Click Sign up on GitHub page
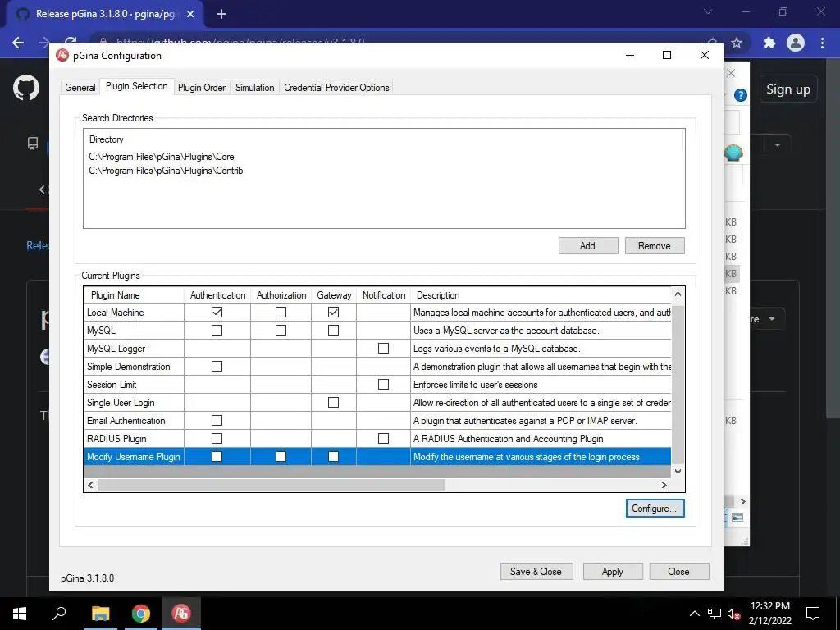 [788, 89]
